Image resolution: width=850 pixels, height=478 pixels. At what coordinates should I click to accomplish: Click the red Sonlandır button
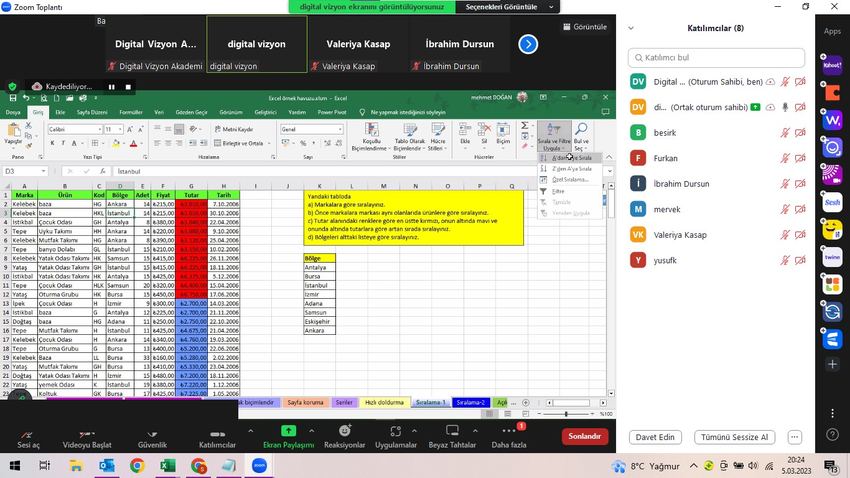(584, 436)
